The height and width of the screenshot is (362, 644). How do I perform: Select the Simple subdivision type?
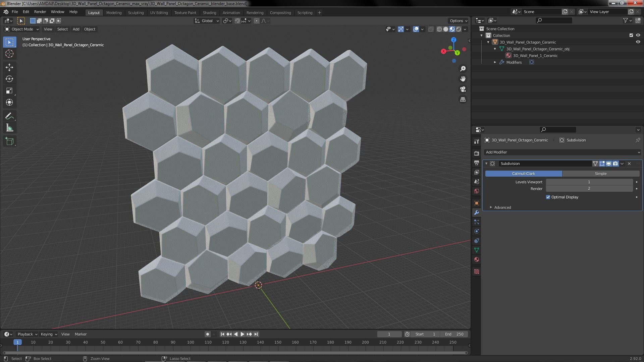click(600, 174)
